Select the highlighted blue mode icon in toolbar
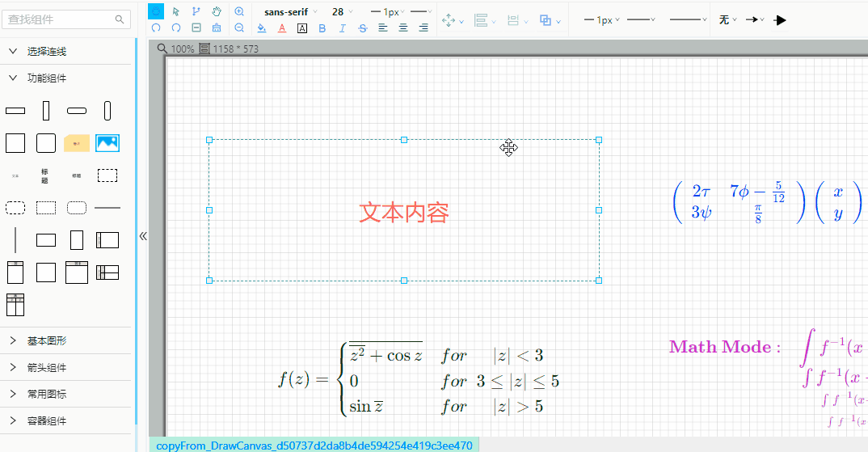 (x=156, y=11)
